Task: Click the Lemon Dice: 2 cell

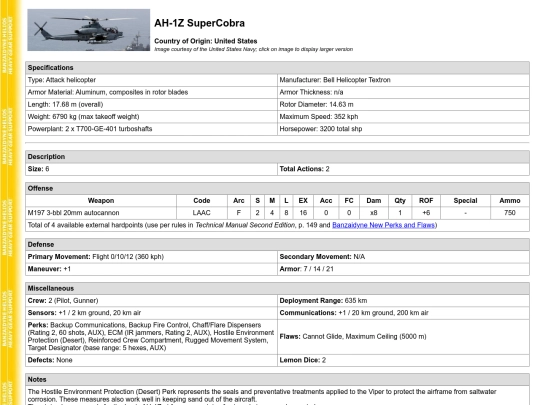Action: tap(403, 360)
